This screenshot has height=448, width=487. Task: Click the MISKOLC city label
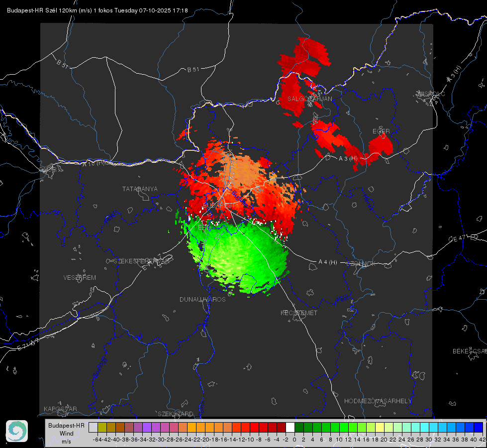coord(431,94)
